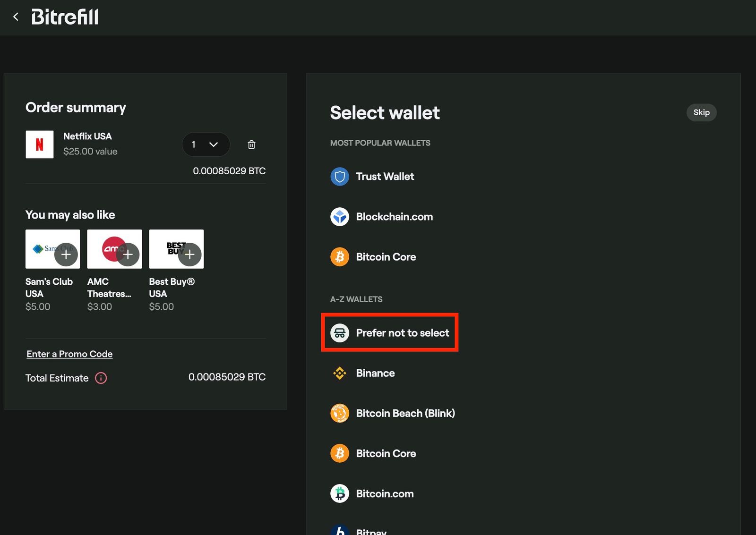756x535 pixels.
Task: Add AMC Theatres using its plus icon
Action: pos(128,255)
